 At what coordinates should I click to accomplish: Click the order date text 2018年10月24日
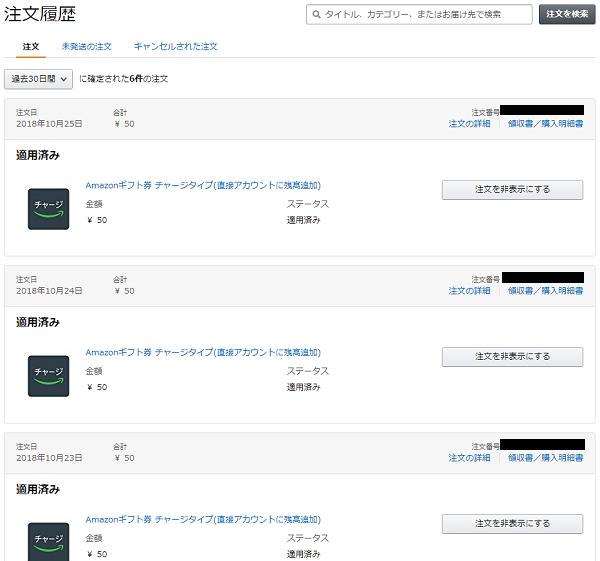[x=49, y=291]
